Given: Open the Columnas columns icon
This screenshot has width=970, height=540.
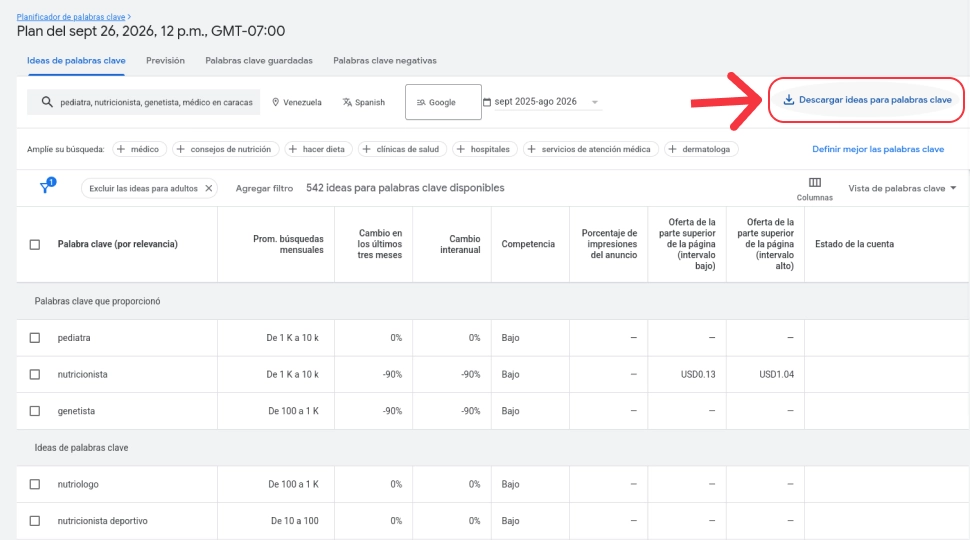Looking at the screenshot, I should click(x=815, y=182).
